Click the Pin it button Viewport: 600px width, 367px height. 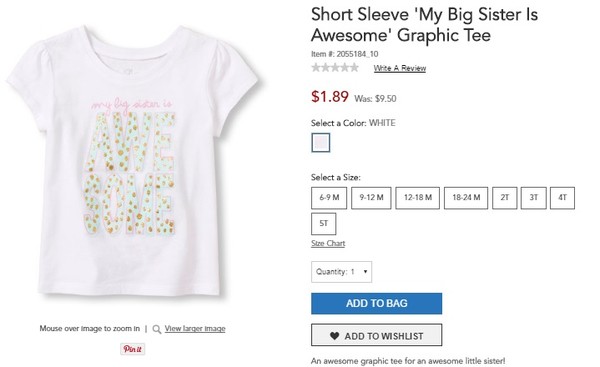132,349
